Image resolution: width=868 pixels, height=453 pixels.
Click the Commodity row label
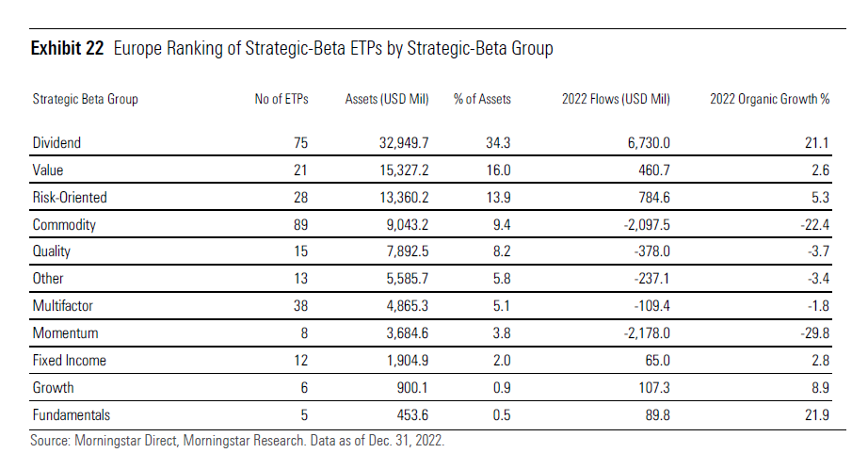pos(64,225)
